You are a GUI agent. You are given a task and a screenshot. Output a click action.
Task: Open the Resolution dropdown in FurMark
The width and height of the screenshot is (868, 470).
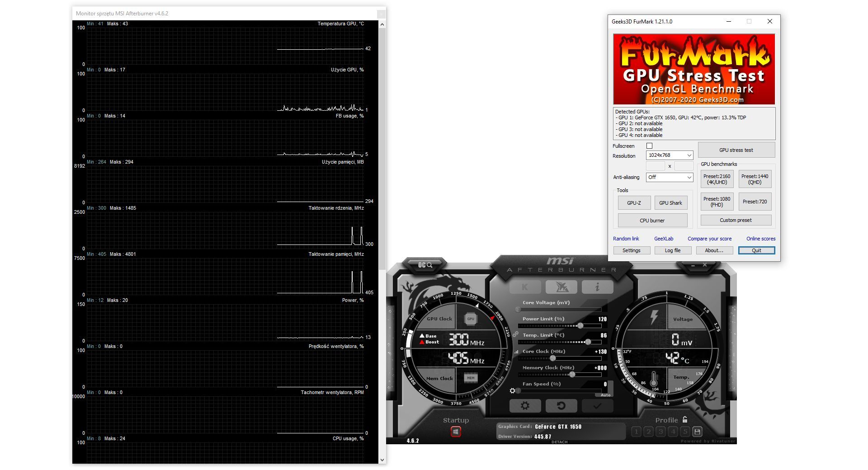670,155
